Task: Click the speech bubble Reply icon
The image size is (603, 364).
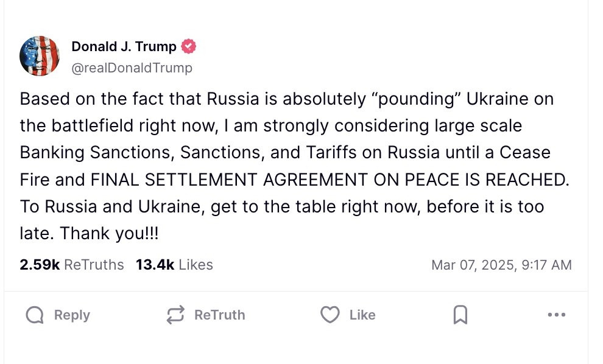Action: (x=35, y=315)
